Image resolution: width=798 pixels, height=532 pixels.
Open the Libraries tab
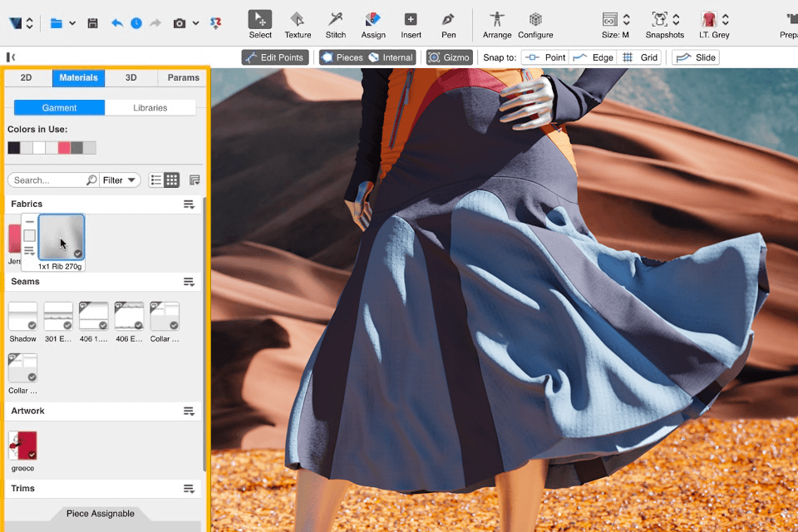click(x=150, y=108)
